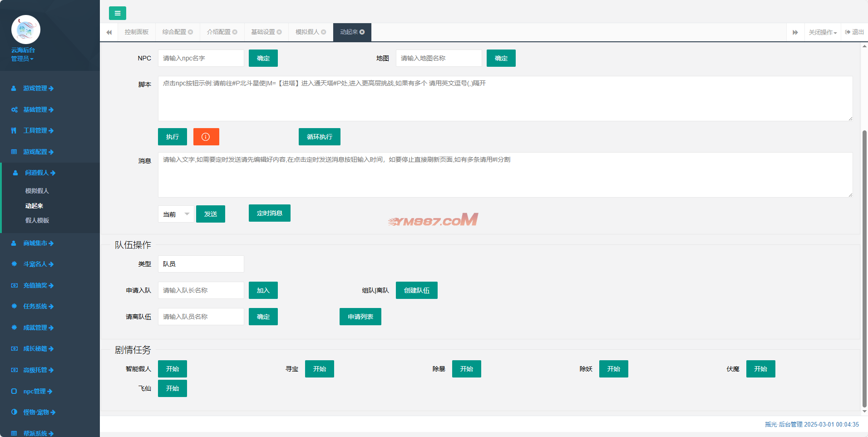
Task: Expand the 管理员 user dropdown
Action: pyautogui.click(x=22, y=59)
